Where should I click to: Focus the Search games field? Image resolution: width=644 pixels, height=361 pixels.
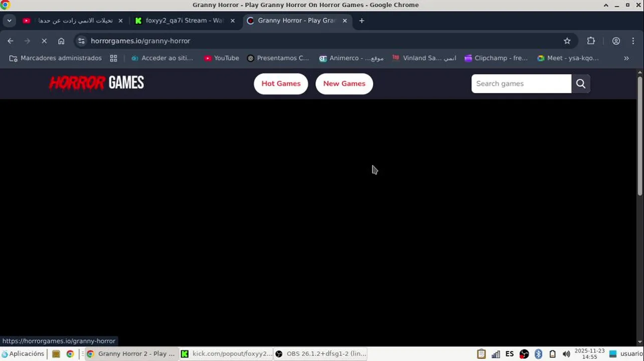(521, 84)
